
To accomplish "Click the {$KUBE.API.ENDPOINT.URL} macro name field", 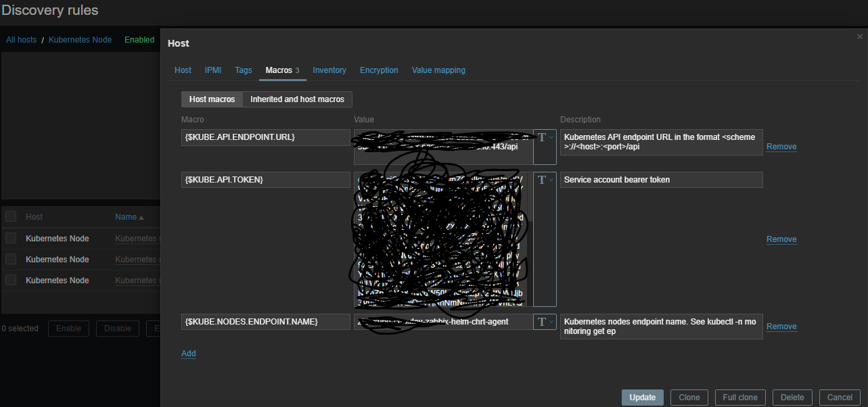I will (265, 137).
